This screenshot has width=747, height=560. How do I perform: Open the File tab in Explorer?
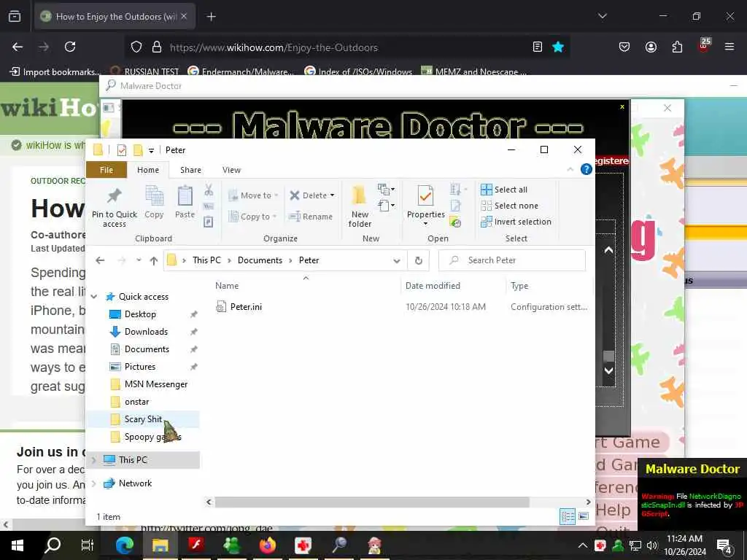pyautogui.click(x=107, y=170)
